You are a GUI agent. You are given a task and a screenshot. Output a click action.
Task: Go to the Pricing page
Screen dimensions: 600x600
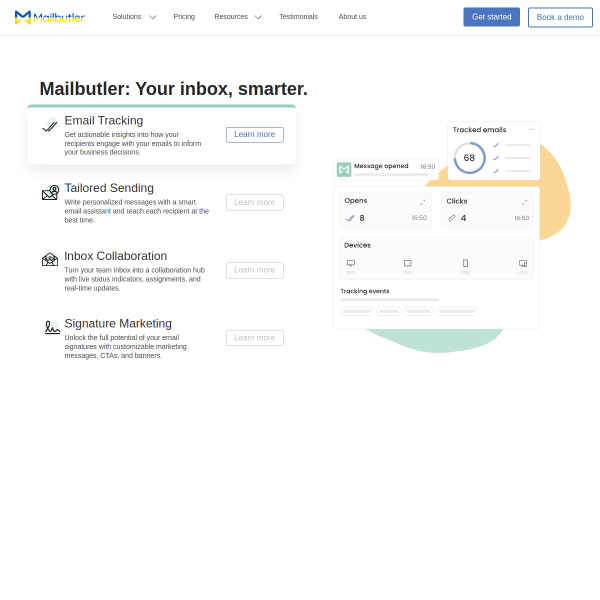[184, 17]
